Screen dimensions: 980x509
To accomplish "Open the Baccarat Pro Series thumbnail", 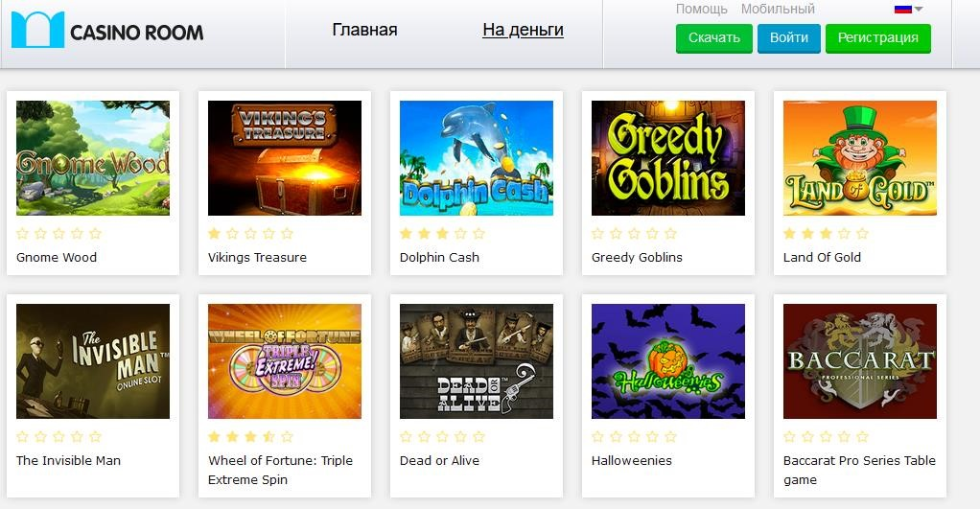I will (x=860, y=361).
